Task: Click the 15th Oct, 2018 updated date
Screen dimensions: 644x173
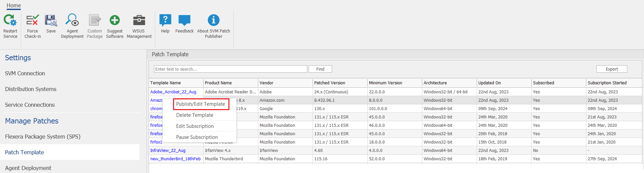Action: (504, 142)
